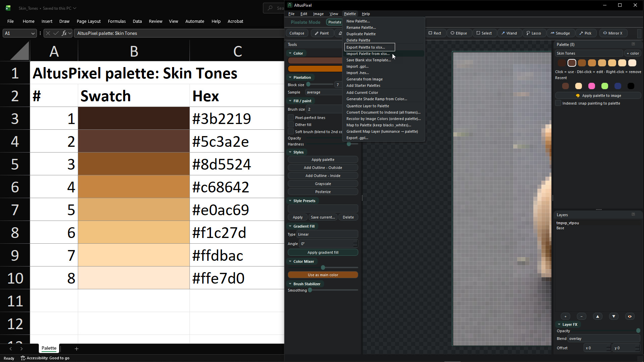Viewport: 644px width, 362px height.
Task: Toggle Soft brush checkbox
Action: tap(291, 132)
